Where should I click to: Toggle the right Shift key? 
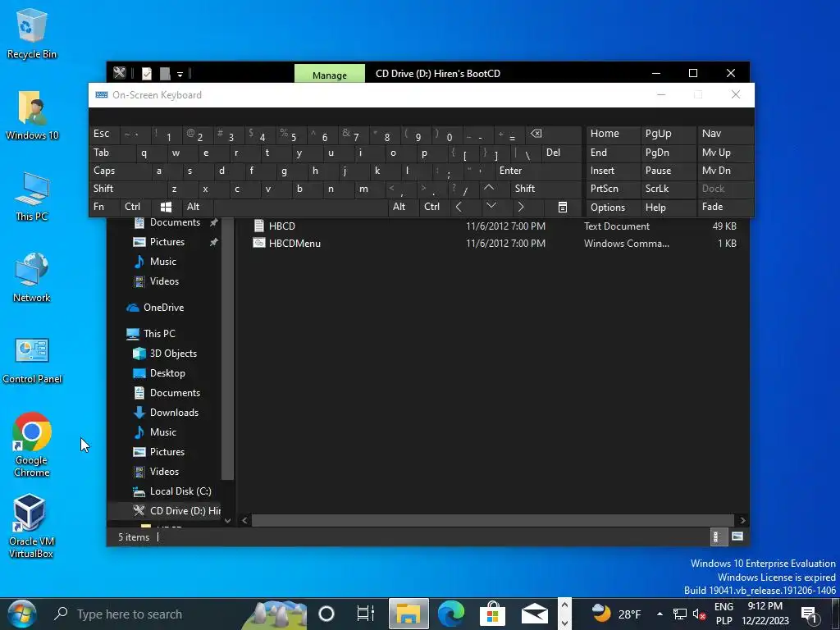[546, 189]
